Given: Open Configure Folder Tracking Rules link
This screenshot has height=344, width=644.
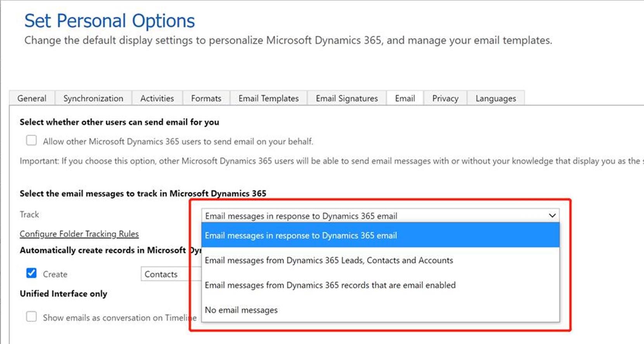Looking at the screenshot, I should point(79,234).
